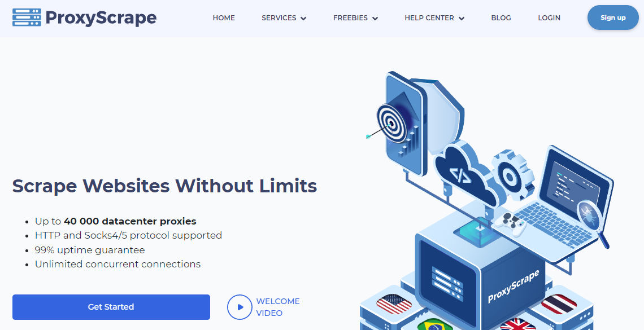Expand the Freebies dropdown chevron
This screenshot has width=644, height=330.
tap(375, 19)
